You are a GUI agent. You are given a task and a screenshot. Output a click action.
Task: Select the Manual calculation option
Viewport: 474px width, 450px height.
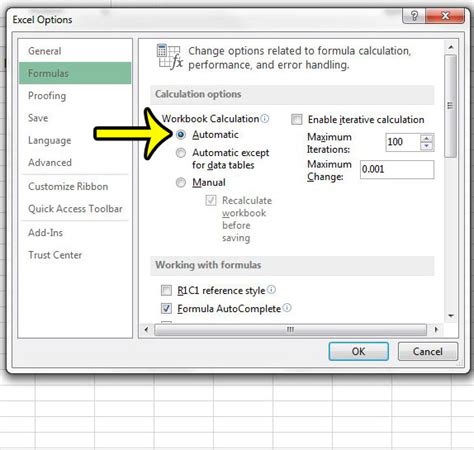[181, 183]
